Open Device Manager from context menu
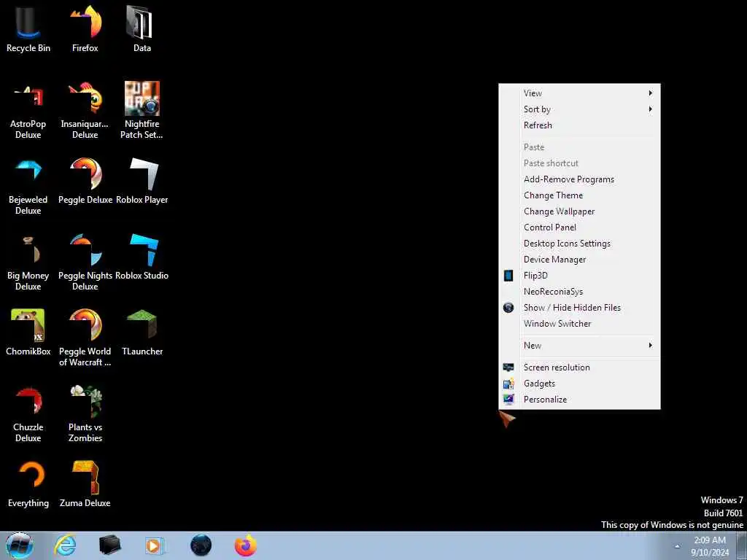This screenshot has height=560, width=747. pos(579,260)
